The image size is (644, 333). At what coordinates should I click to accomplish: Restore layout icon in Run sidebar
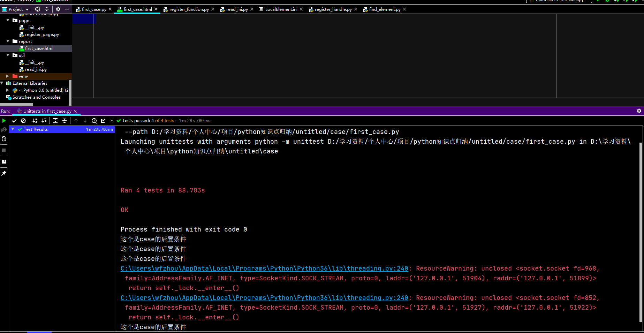tap(4, 162)
